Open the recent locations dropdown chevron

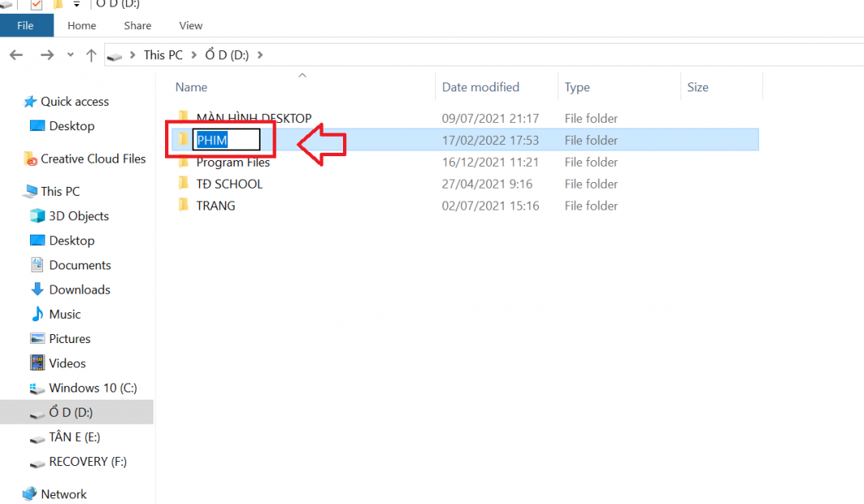(70, 55)
